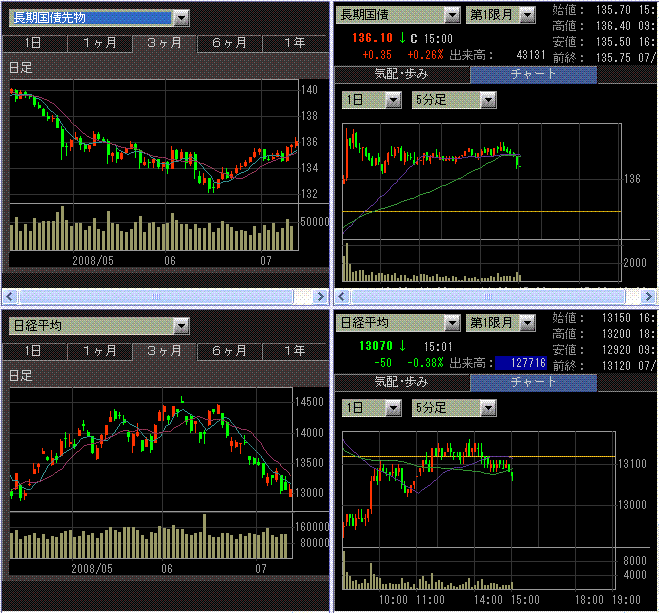Select the 1ヶ月 tab in bond futures panel
Viewport: 659px width, 613px height.
(100, 43)
